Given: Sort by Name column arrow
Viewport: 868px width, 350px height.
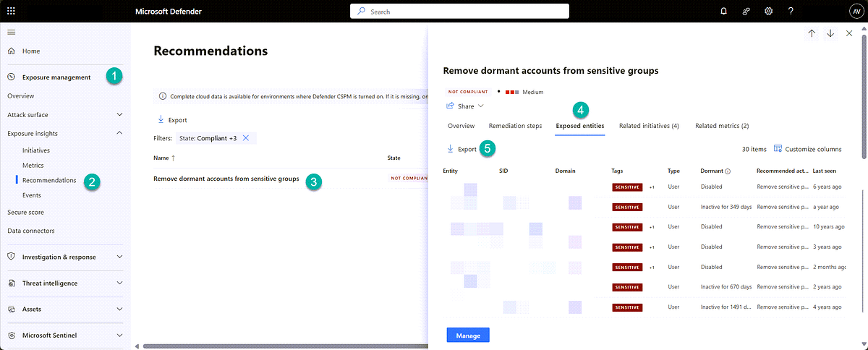Looking at the screenshot, I should point(173,157).
